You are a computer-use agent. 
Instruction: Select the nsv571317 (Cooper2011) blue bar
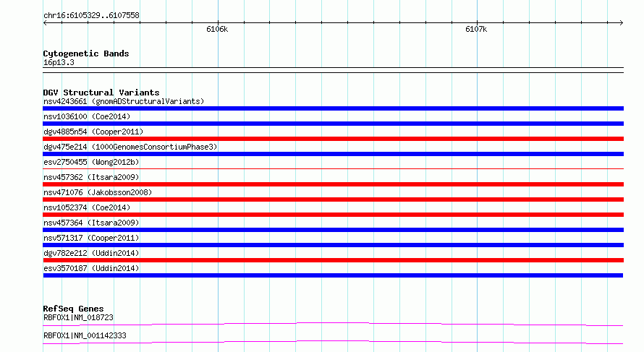coord(333,245)
